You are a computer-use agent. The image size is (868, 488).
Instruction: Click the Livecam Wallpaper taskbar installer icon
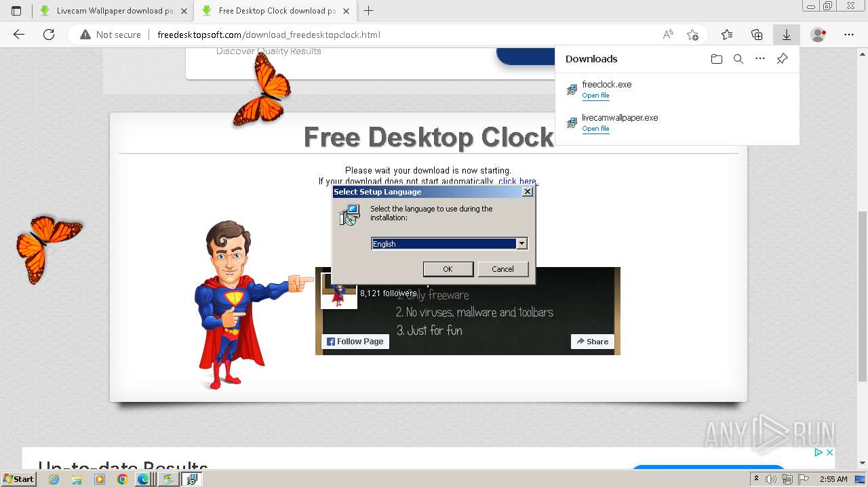tap(168, 479)
